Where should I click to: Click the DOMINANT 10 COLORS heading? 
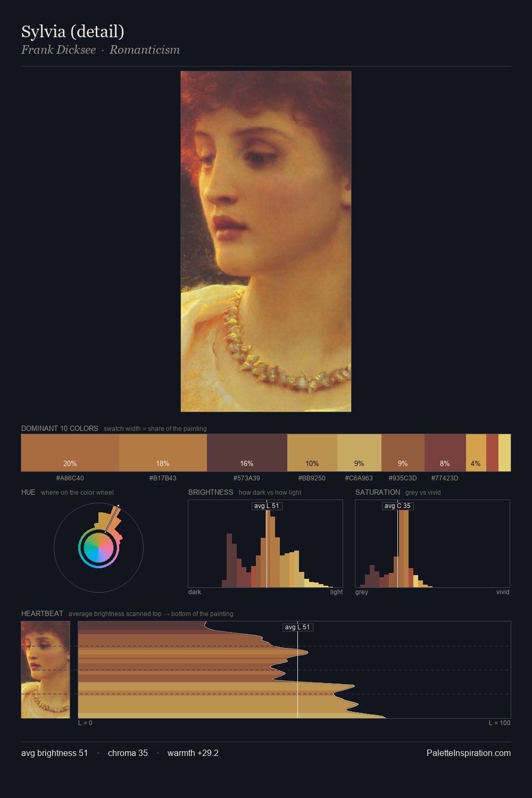click(x=60, y=428)
